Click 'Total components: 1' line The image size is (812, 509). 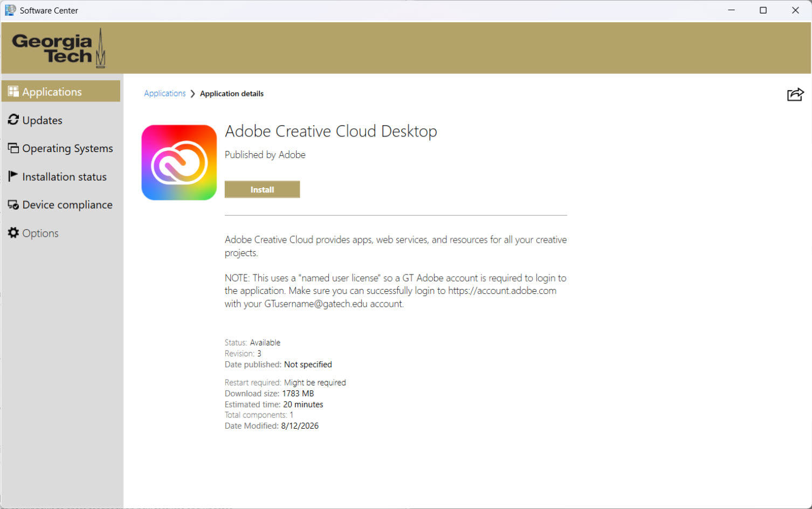point(259,415)
